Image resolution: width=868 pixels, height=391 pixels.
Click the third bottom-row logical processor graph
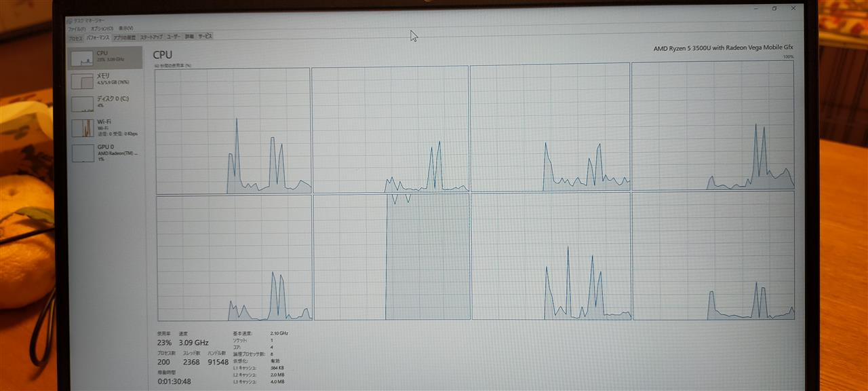(x=551, y=256)
